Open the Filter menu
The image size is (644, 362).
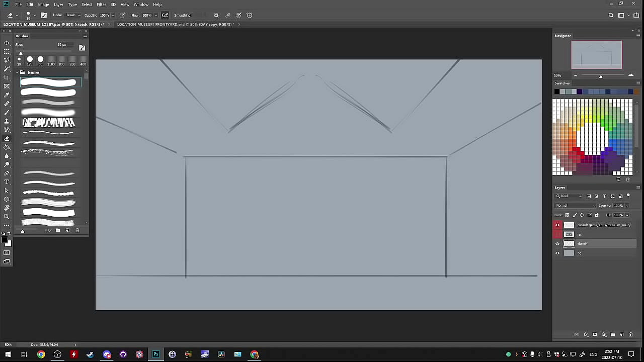101,5
